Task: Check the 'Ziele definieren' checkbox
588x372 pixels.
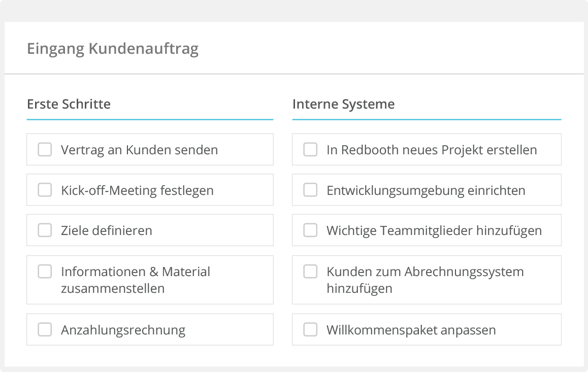Action: click(45, 230)
